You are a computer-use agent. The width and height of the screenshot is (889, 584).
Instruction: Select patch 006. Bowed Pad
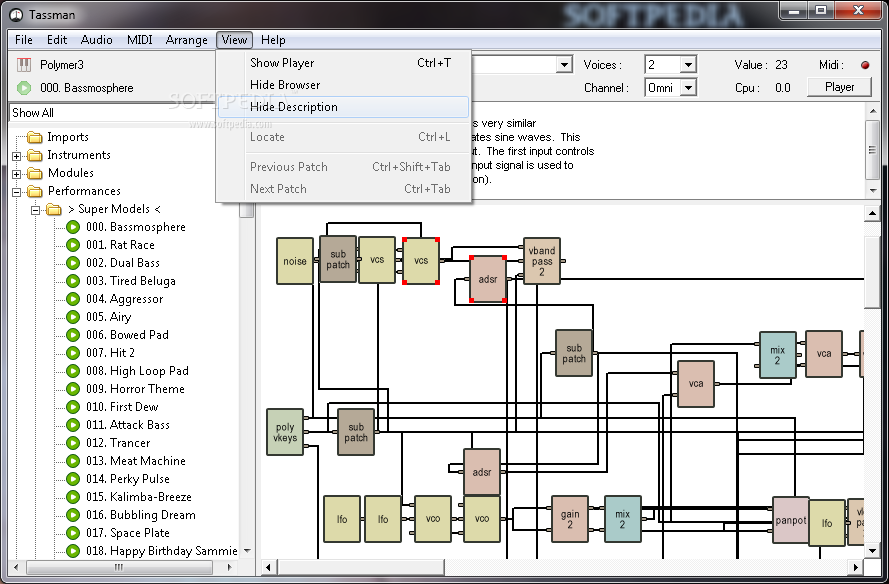point(128,335)
